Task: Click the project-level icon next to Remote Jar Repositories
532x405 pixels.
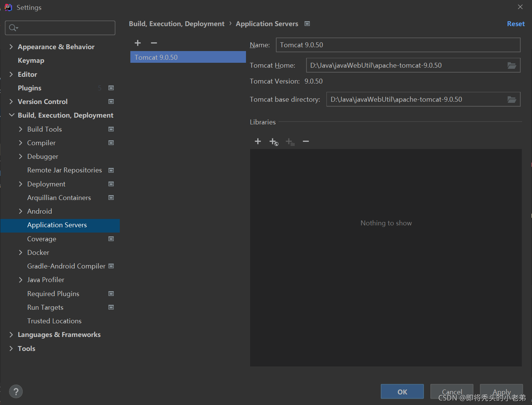Action: point(111,170)
